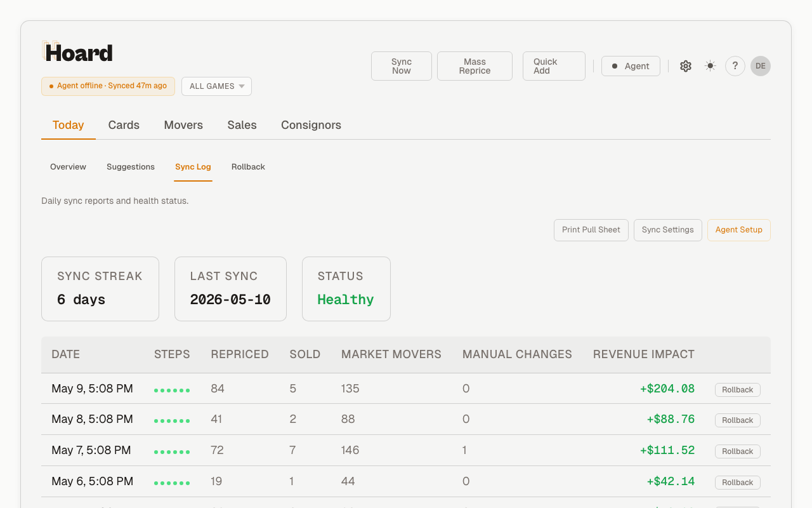Click the step dots for May 9
This screenshot has height=508, width=812.
[x=172, y=390]
